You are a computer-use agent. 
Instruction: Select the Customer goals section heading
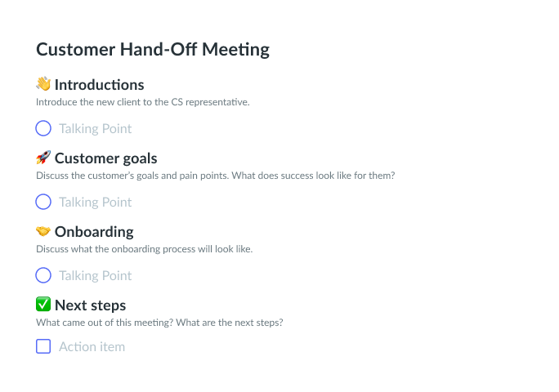point(105,158)
